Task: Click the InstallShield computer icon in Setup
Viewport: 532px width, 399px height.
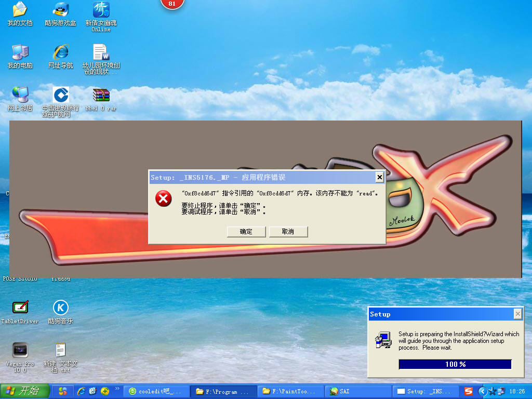Action: [383, 340]
